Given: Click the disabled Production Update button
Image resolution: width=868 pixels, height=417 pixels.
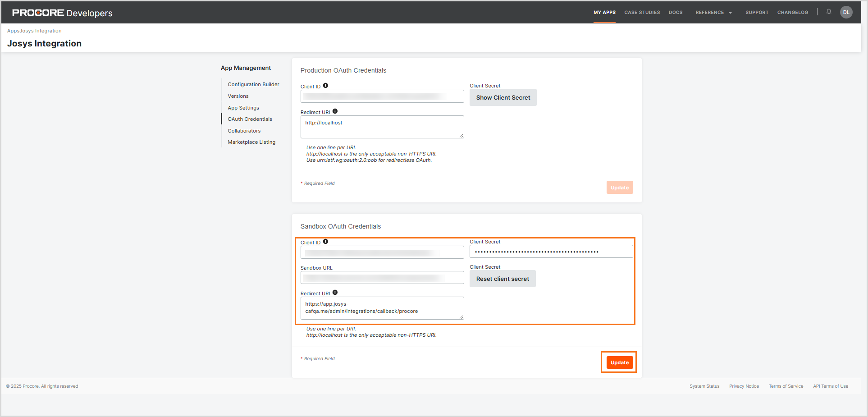Looking at the screenshot, I should point(620,188).
